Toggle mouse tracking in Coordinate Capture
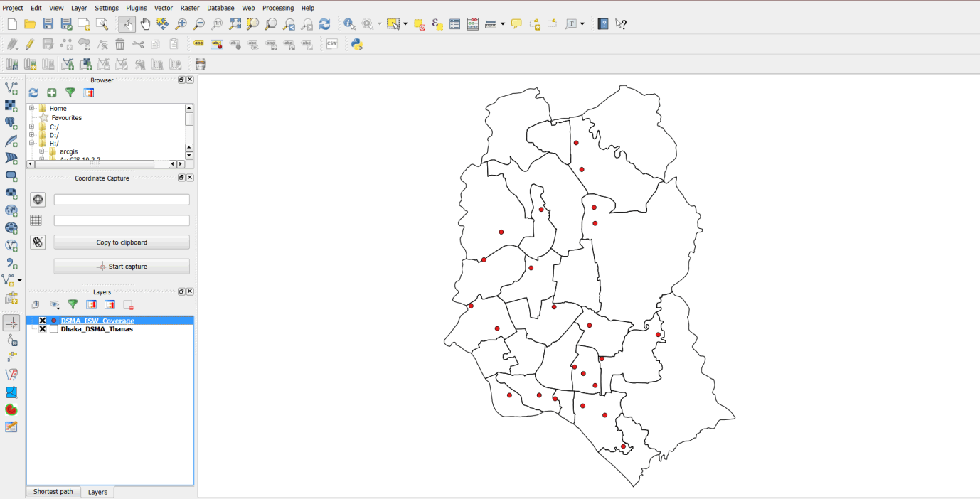The height and width of the screenshot is (499, 980). 38,242
